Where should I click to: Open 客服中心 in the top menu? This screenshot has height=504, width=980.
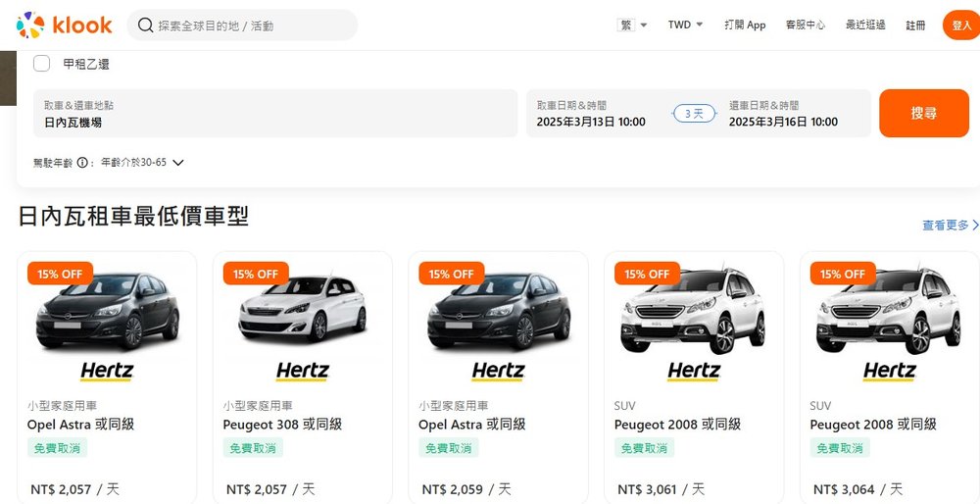tap(805, 25)
